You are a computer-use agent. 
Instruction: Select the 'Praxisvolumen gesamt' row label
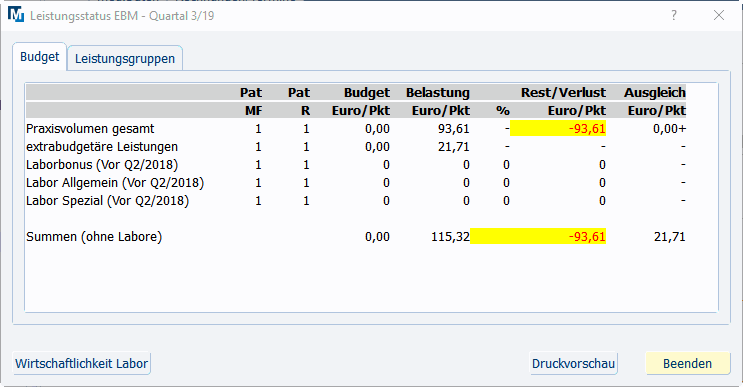[90, 129]
